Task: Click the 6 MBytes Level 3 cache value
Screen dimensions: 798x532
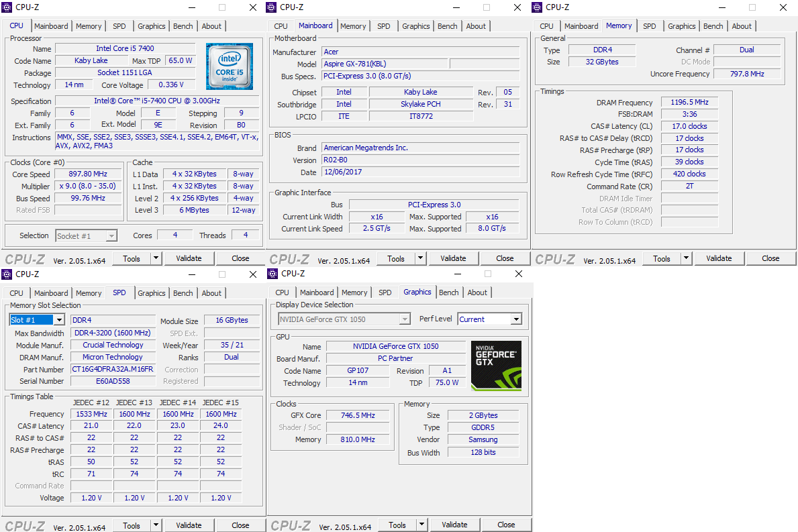Action: (x=194, y=210)
